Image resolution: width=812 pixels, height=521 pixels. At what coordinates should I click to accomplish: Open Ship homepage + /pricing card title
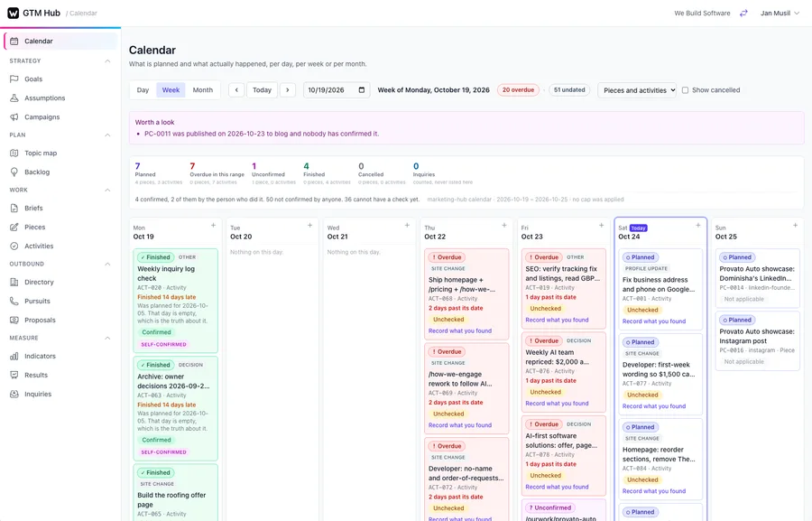tap(462, 284)
